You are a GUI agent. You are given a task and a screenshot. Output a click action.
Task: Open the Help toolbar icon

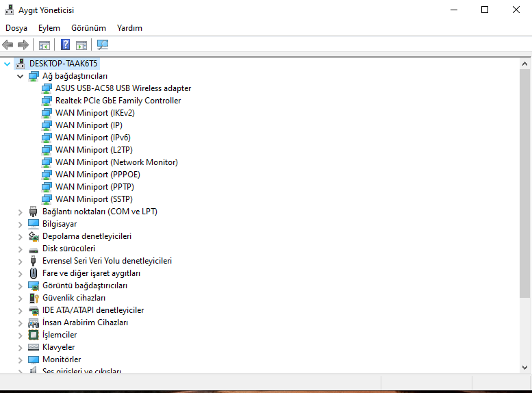65,45
